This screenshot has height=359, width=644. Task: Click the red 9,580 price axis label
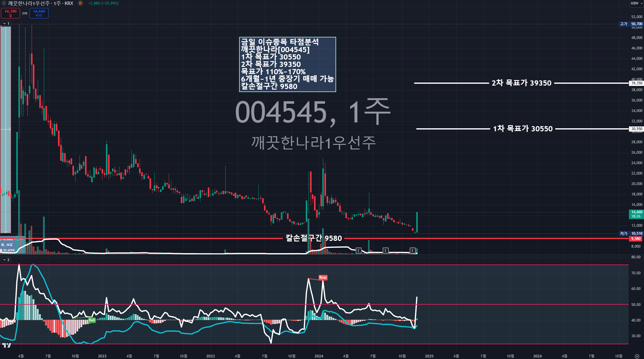pos(636,239)
